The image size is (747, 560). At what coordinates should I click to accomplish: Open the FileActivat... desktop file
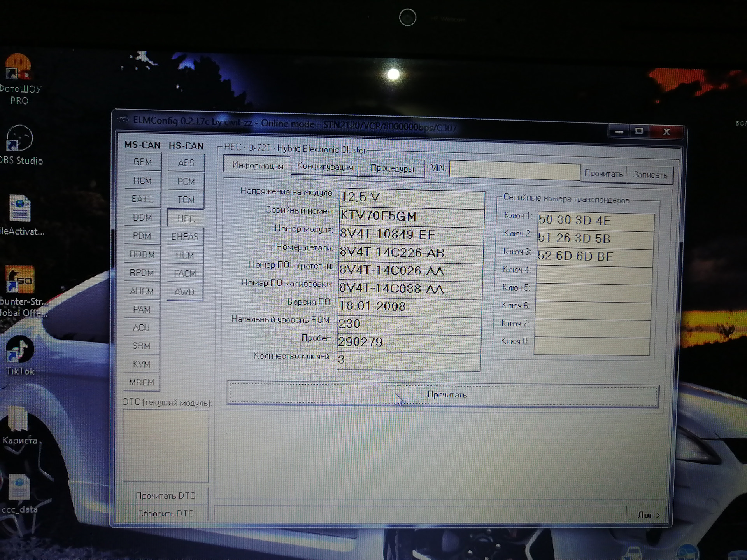(19, 208)
